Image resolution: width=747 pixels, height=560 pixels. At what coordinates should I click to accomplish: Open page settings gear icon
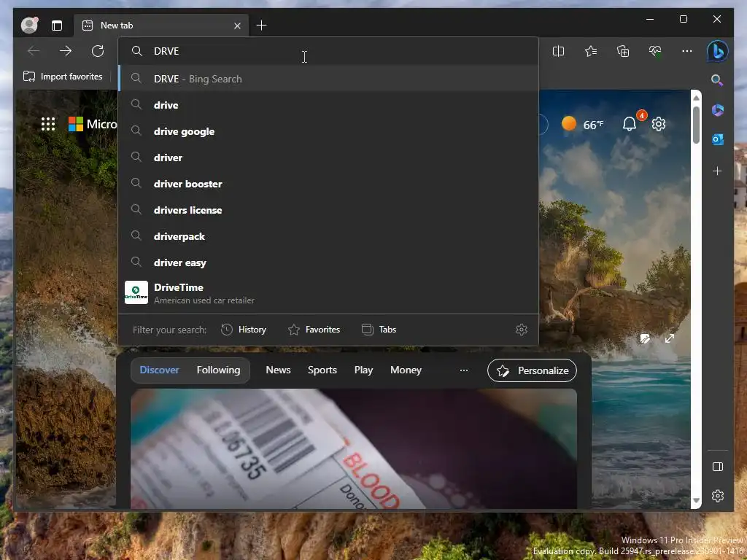click(x=659, y=124)
